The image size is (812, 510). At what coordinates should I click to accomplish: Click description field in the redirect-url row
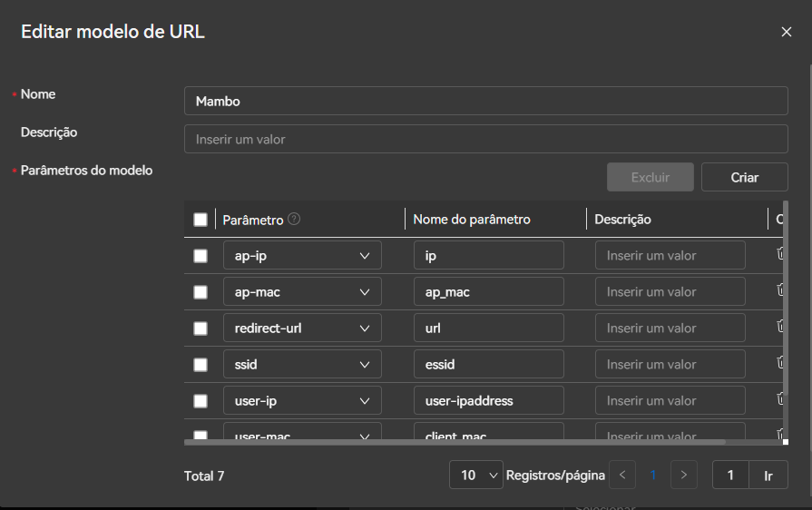click(670, 328)
